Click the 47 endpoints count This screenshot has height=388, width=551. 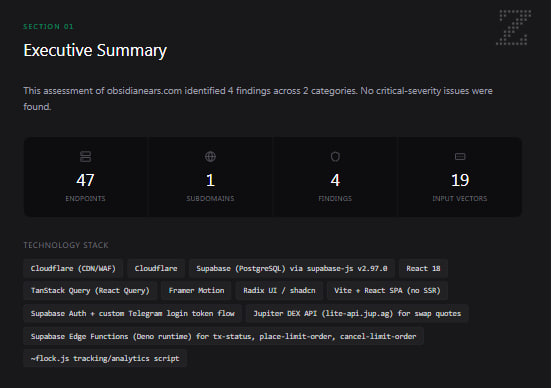click(85, 180)
